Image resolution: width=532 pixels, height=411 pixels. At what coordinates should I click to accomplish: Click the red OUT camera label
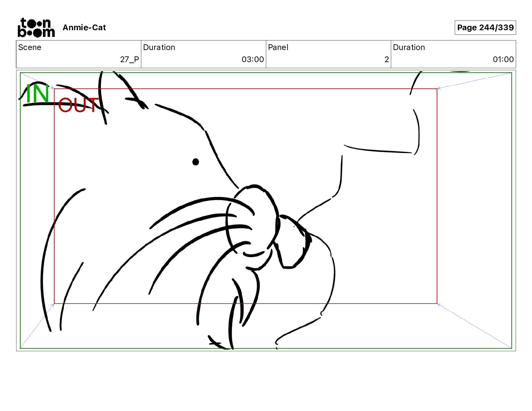pyautogui.click(x=79, y=105)
